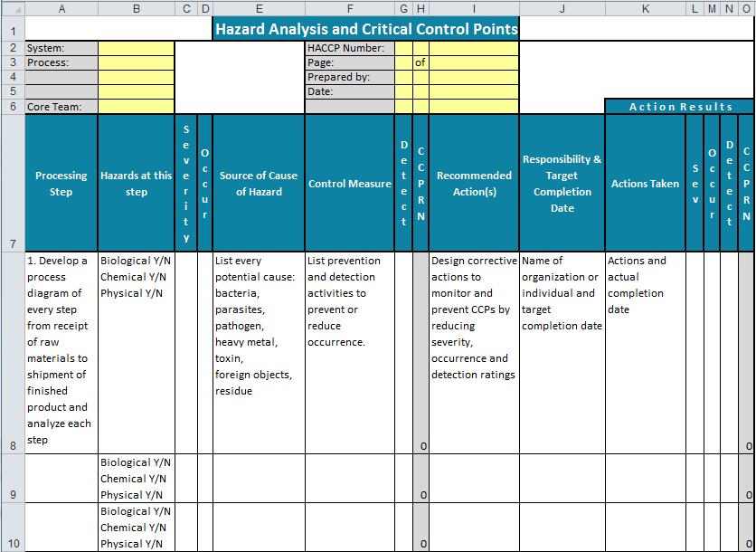Select the 'Actions Taken' header cell
756x552 pixels.
click(645, 184)
